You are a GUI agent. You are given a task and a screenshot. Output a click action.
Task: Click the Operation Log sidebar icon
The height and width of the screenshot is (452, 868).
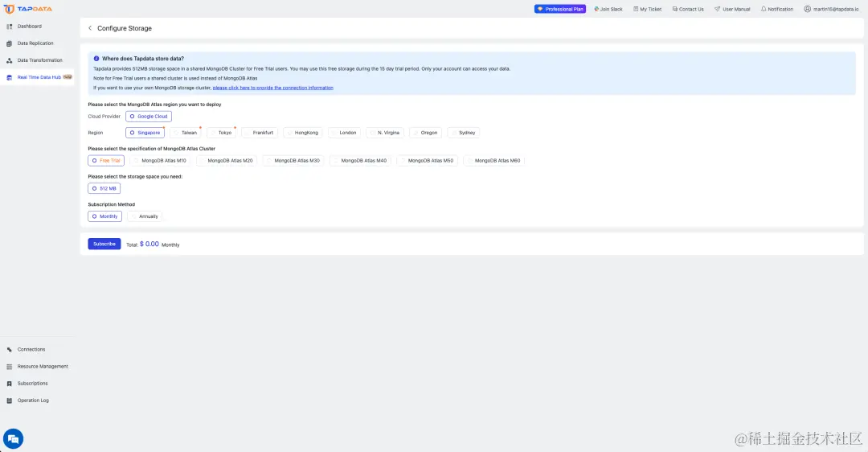tap(10, 401)
